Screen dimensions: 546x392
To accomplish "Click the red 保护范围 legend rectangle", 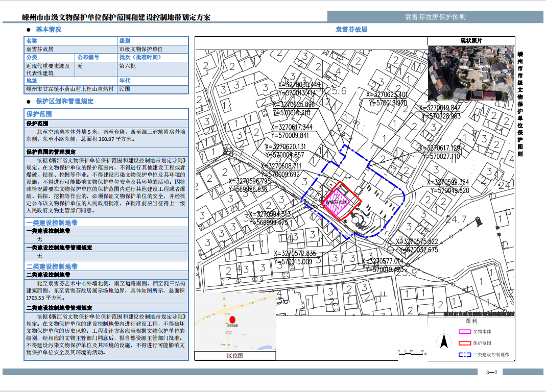I will tap(464, 343).
